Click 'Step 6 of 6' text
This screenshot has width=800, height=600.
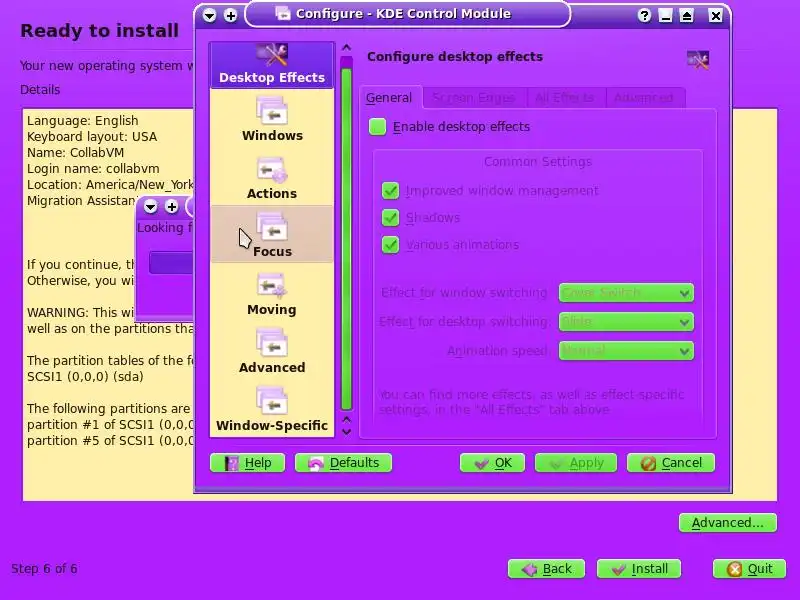pos(44,569)
